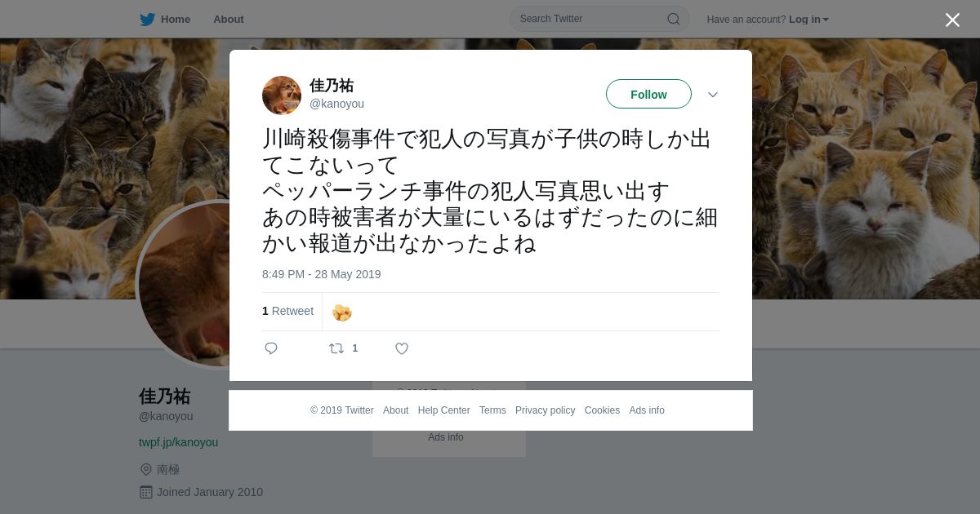Focus the Search Twitter field
Viewport: 980px width, 514px height.
[599, 19]
